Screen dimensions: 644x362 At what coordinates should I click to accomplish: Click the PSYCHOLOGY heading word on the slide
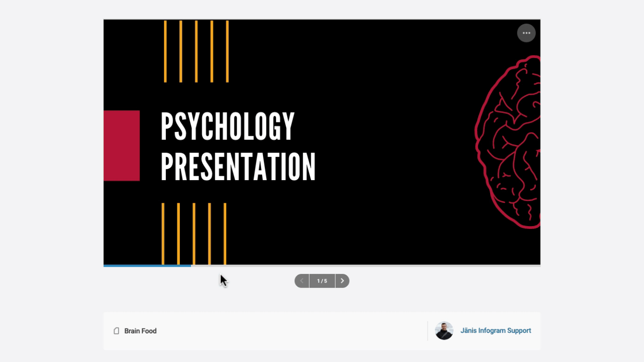[x=227, y=127]
